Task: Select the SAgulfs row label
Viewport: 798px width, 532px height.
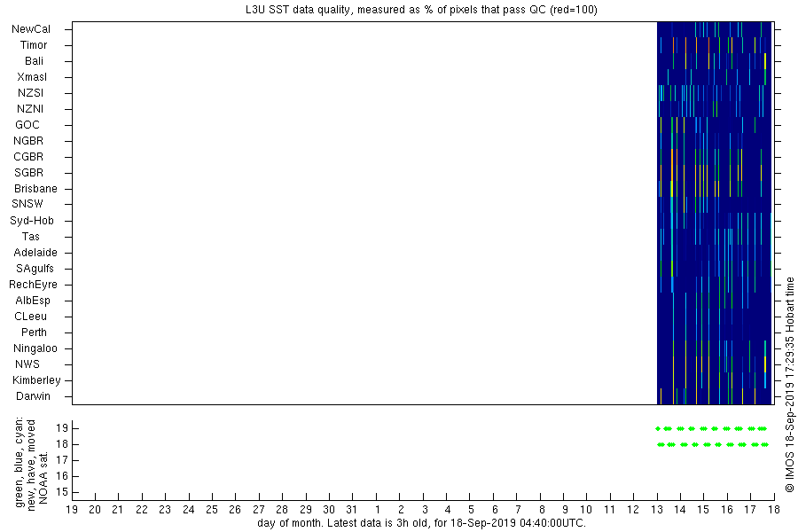Action: coord(35,269)
